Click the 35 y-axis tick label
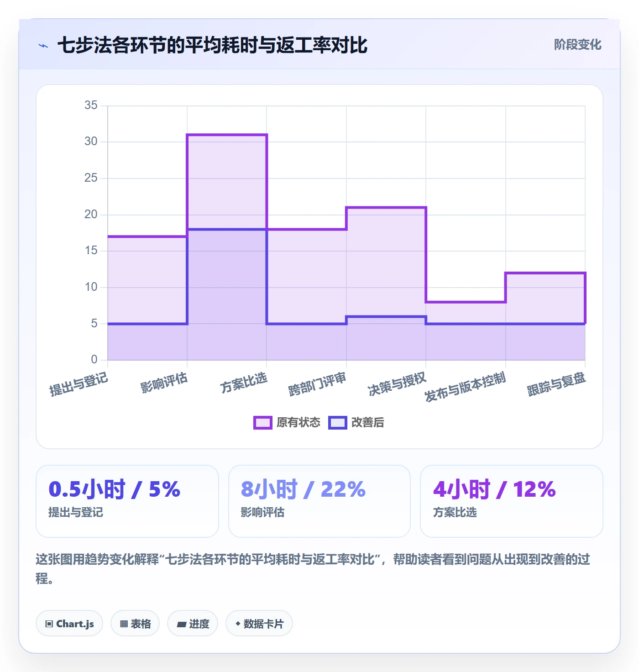The height and width of the screenshot is (672, 639). pyautogui.click(x=91, y=105)
